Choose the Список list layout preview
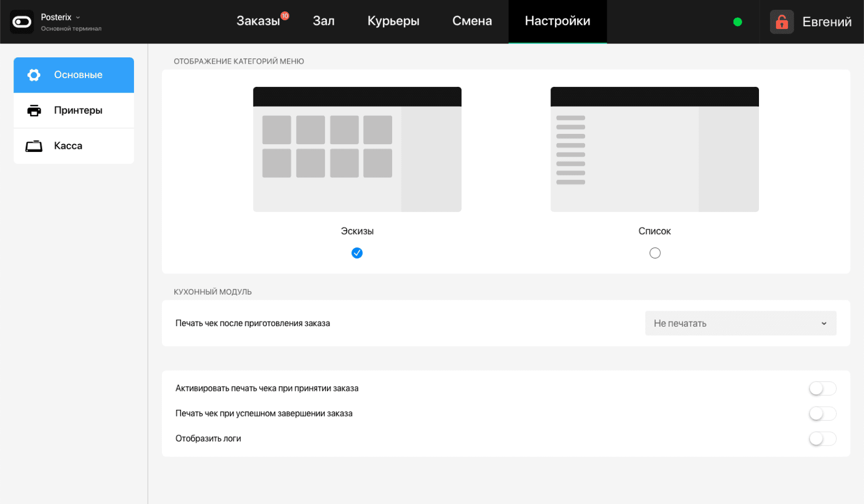Viewport: 864px width, 504px height. tap(654, 149)
